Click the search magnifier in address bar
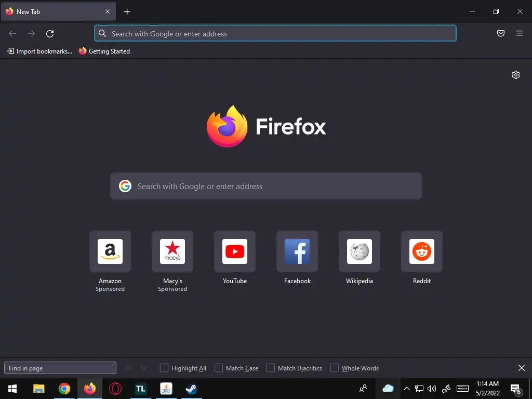 (x=102, y=33)
